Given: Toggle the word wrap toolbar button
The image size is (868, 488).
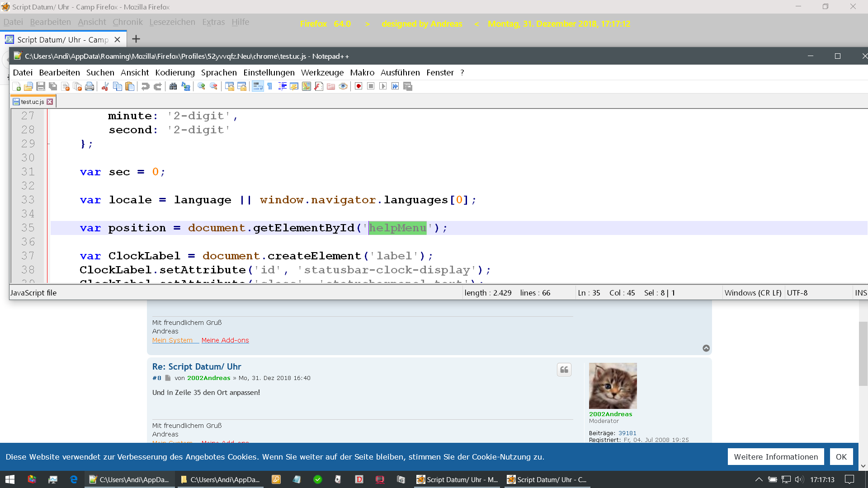Looking at the screenshot, I should point(258,86).
